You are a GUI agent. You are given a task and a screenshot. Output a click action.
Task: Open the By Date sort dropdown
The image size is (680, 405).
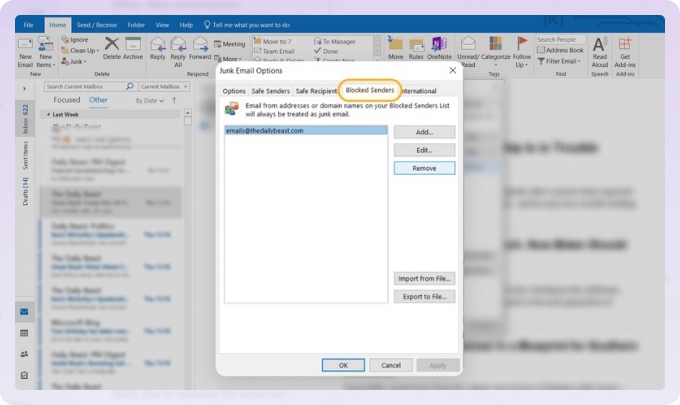pos(150,101)
